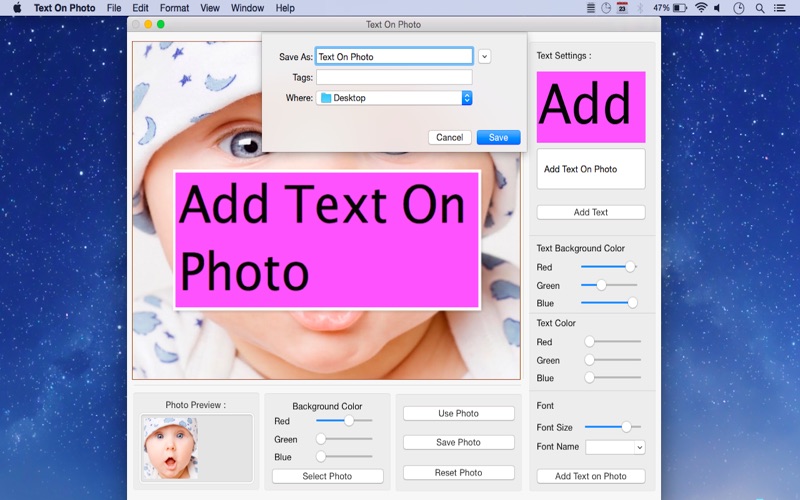Click the Save Photo button

(x=459, y=442)
